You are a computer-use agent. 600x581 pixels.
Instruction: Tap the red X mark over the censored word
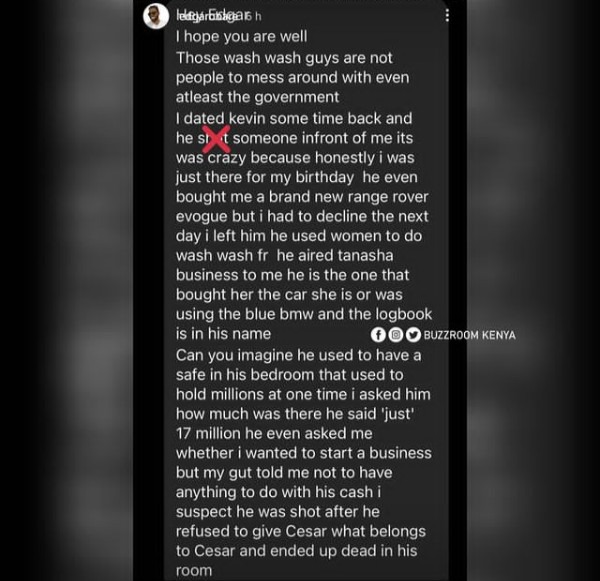tap(216, 139)
